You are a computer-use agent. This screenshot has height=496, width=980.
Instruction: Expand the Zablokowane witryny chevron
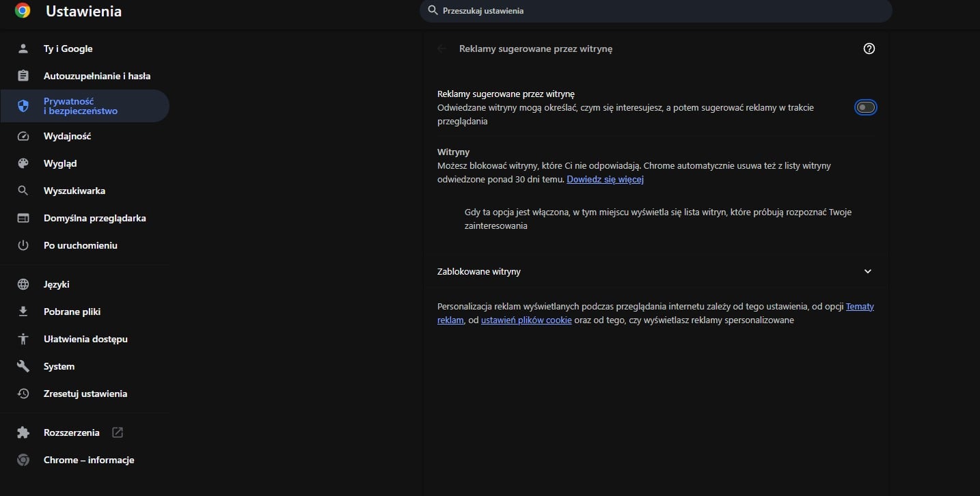pyautogui.click(x=868, y=271)
